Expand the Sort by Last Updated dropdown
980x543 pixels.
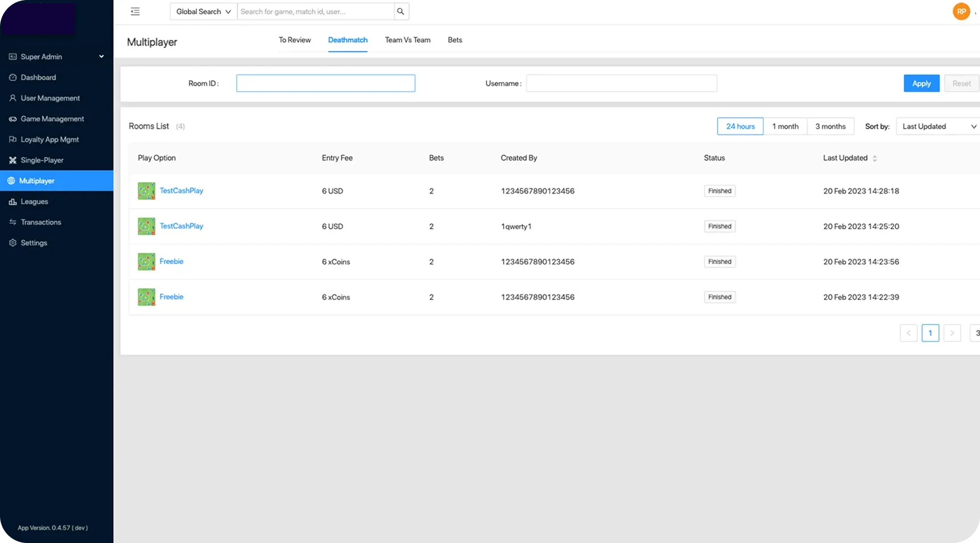[x=938, y=126]
